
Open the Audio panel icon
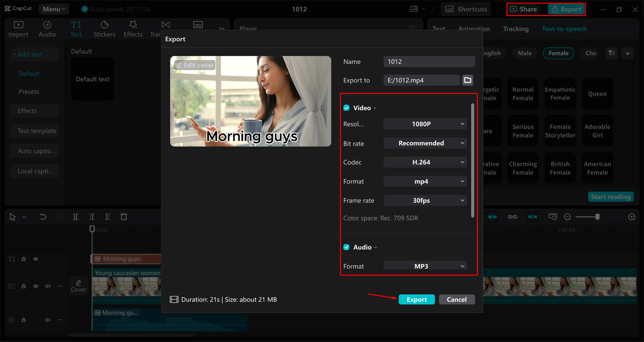(x=47, y=29)
